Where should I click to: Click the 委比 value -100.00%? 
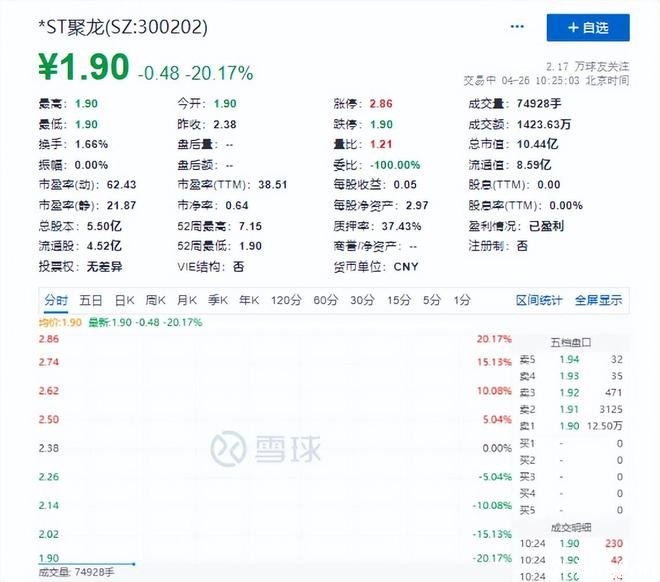click(395, 165)
